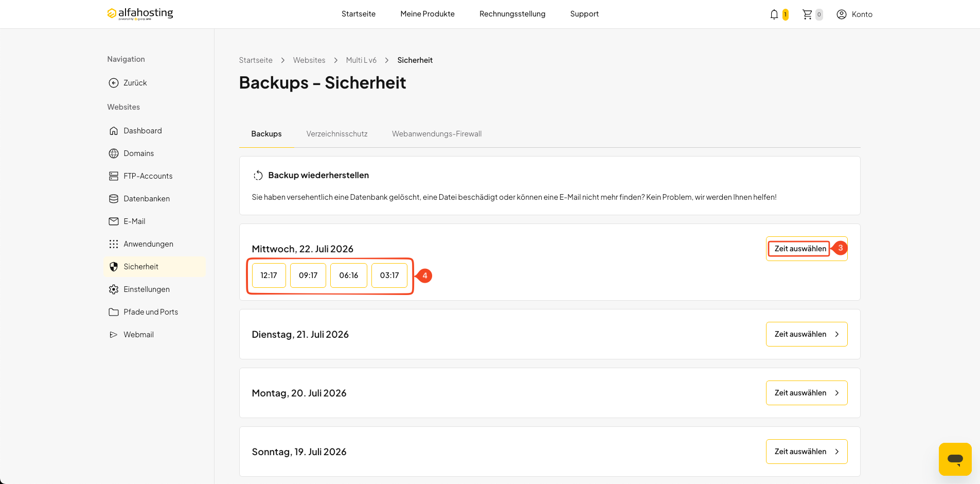The width and height of the screenshot is (980, 484).
Task: Open the yellow chat widget
Action: click(x=955, y=459)
